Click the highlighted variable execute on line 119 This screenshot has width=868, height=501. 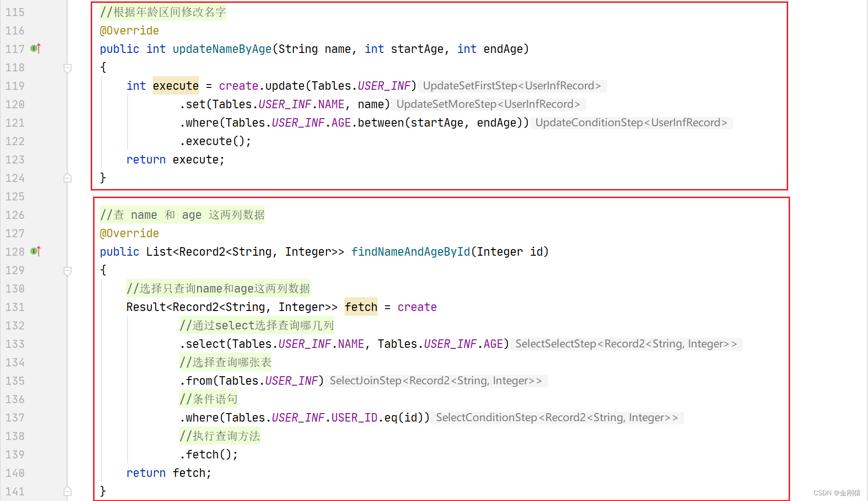pos(175,86)
